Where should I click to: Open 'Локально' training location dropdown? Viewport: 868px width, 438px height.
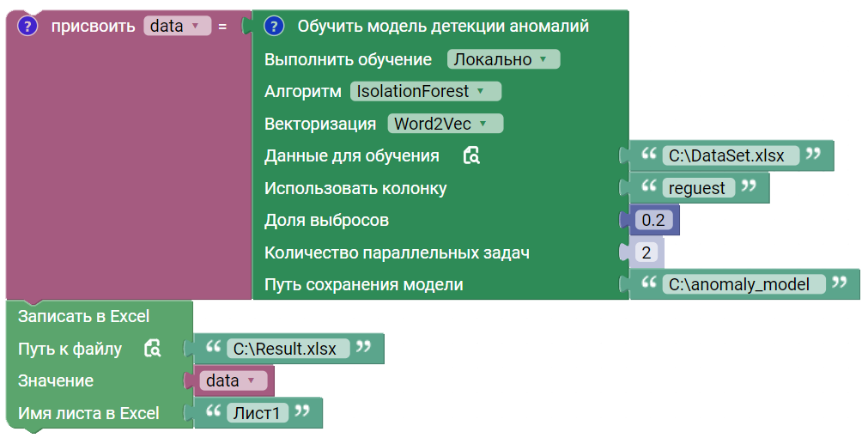point(503,59)
